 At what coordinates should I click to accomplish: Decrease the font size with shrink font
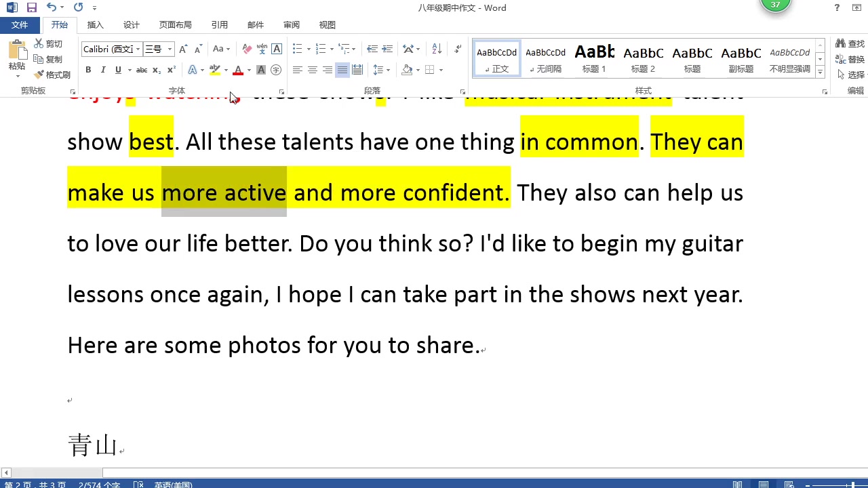coord(198,49)
